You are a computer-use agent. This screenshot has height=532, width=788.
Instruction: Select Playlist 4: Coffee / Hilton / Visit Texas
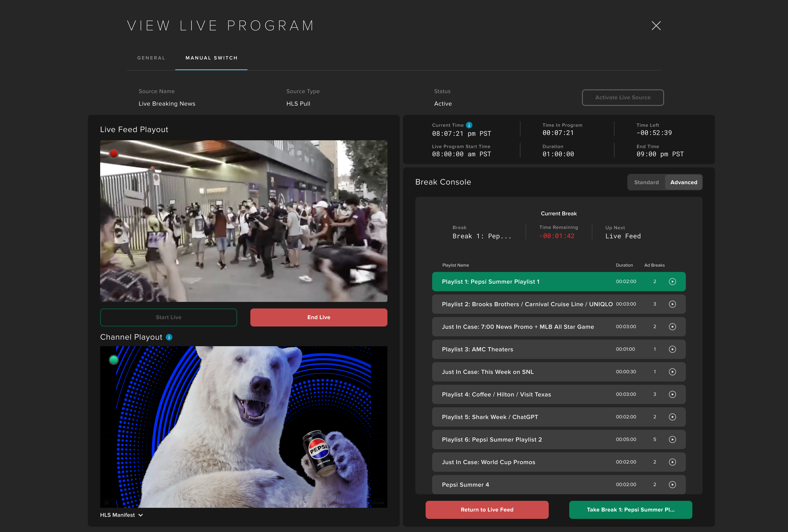tap(559, 394)
